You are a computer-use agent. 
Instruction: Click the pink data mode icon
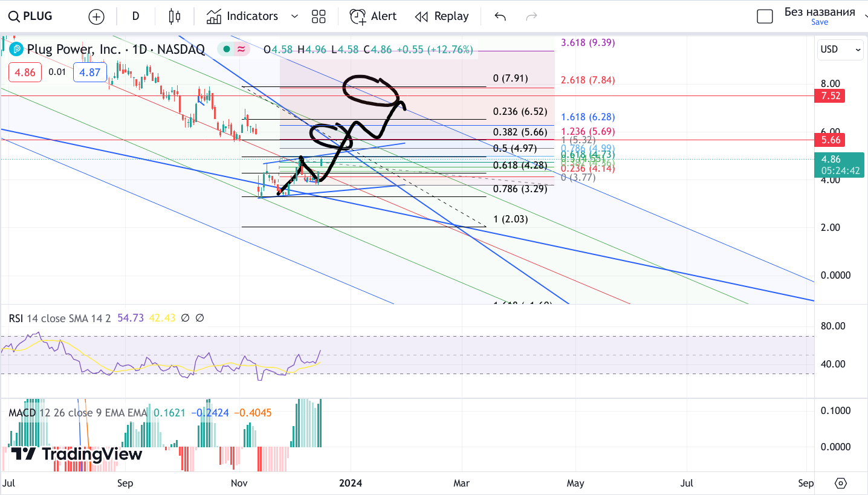pyautogui.click(x=241, y=50)
